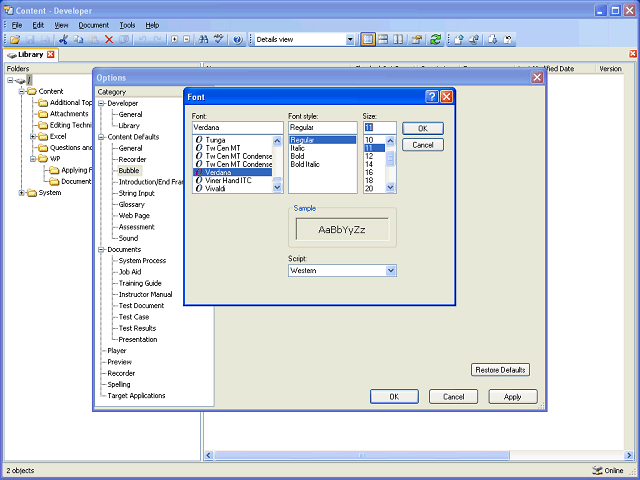640x480 pixels.
Task: Open the Details view dropdown
Action: 350,40
